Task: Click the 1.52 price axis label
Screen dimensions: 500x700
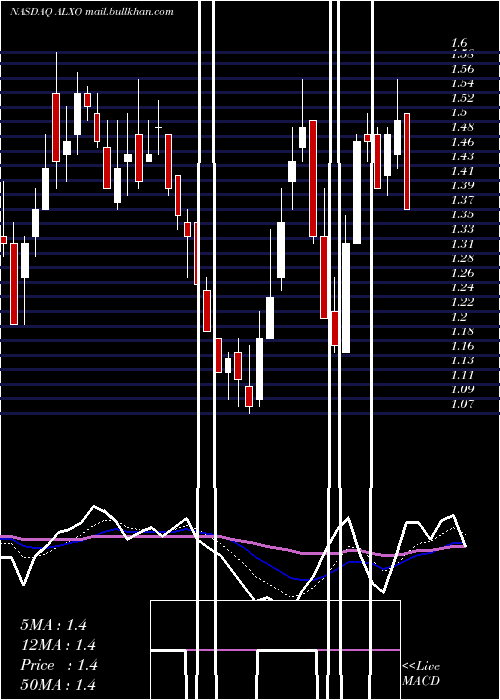Action: tap(462, 98)
